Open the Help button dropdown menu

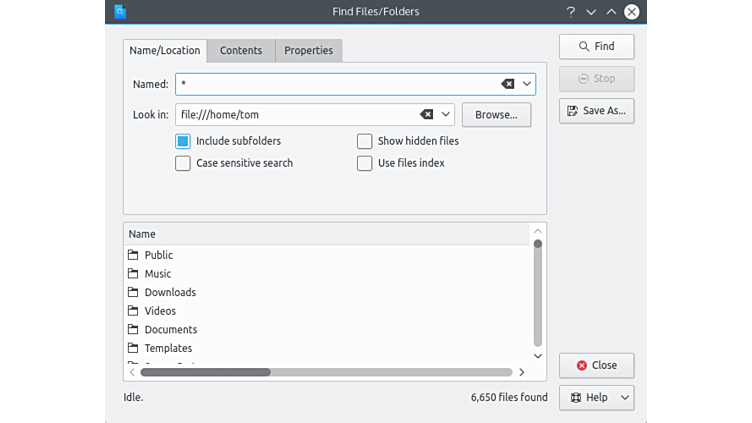(x=625, y=397)
